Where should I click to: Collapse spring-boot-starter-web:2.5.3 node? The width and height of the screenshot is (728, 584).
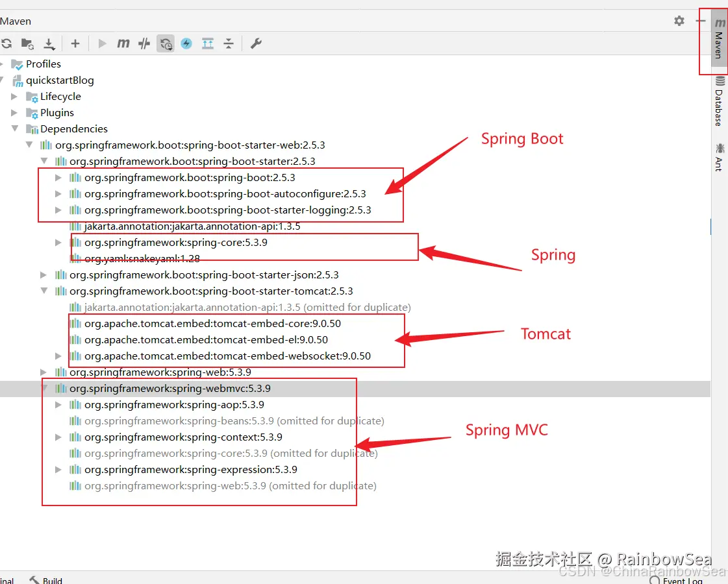click(x=29, y=145)
